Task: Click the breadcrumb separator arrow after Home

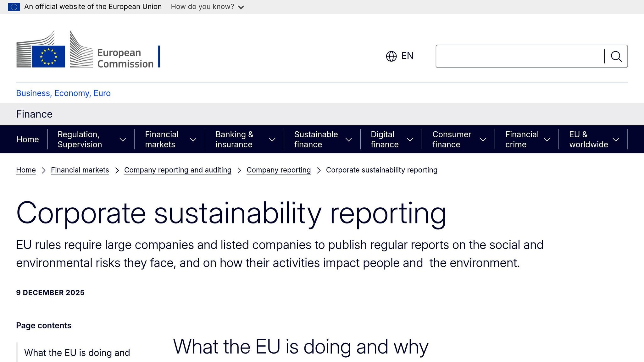Action: [x=43, y=170]
